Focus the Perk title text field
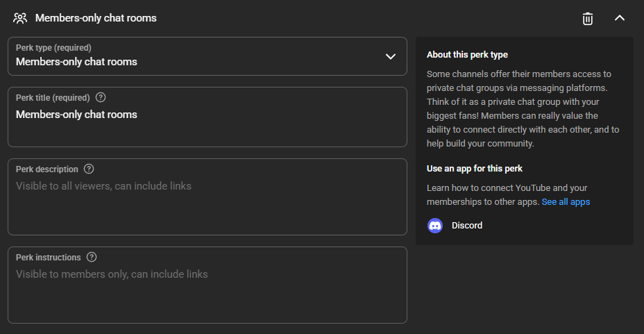The width and height of the screenshot is (644, 334). [x=207, y=124]
